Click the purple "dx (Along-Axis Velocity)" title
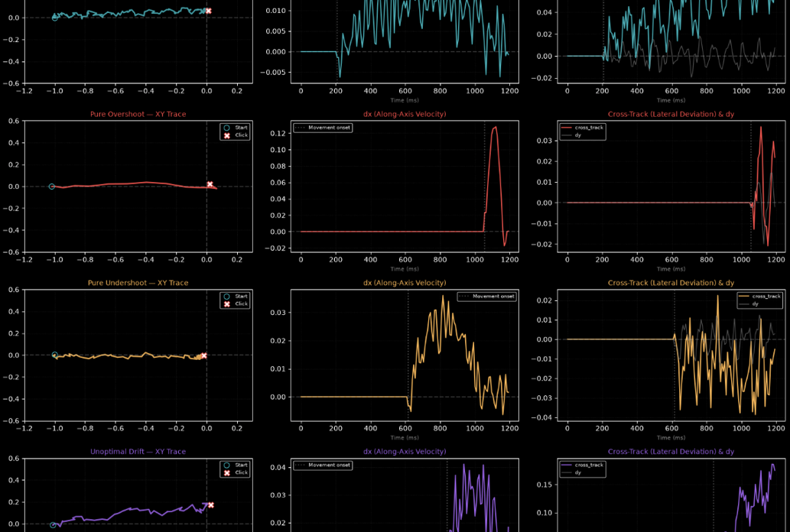The width and height of the screenshot is (790, 532). click(x=405, y=452)
